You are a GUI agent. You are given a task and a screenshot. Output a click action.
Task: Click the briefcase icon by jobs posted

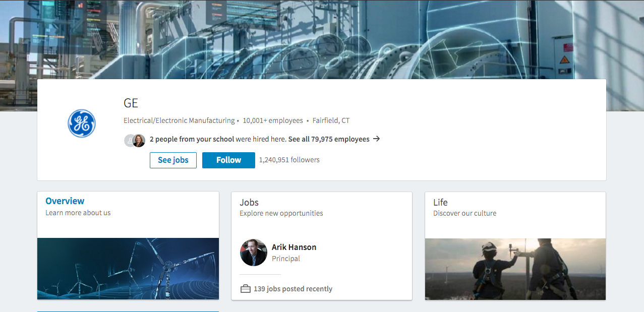246,289
